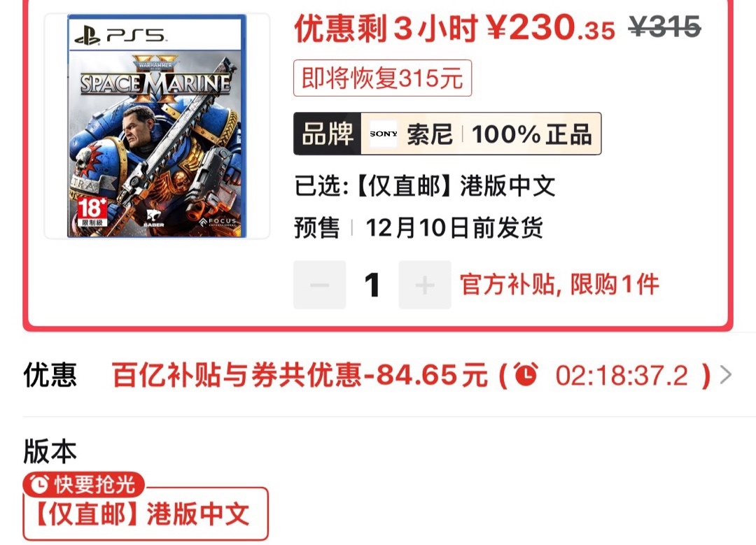Click the 即将恢复315元 price notice tag
Image resolution: width=756 pixels, height=545 pixels.
point(382,78)
